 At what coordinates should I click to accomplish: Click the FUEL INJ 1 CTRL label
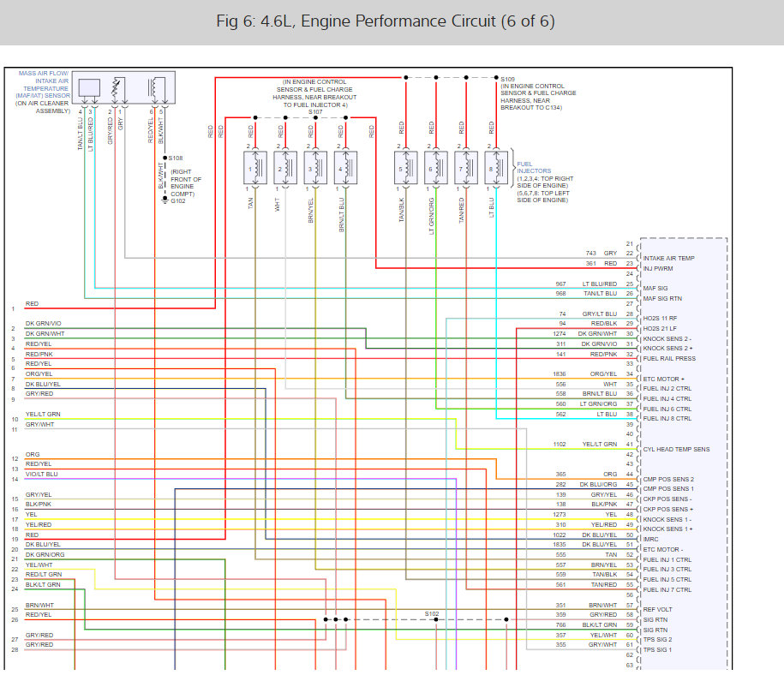click(x=667, y=559)
